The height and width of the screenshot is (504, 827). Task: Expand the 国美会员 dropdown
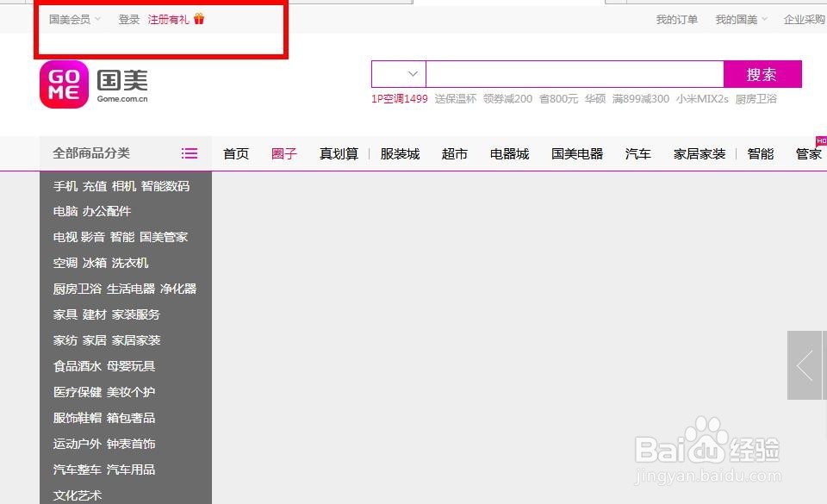(x=74, y=20)
